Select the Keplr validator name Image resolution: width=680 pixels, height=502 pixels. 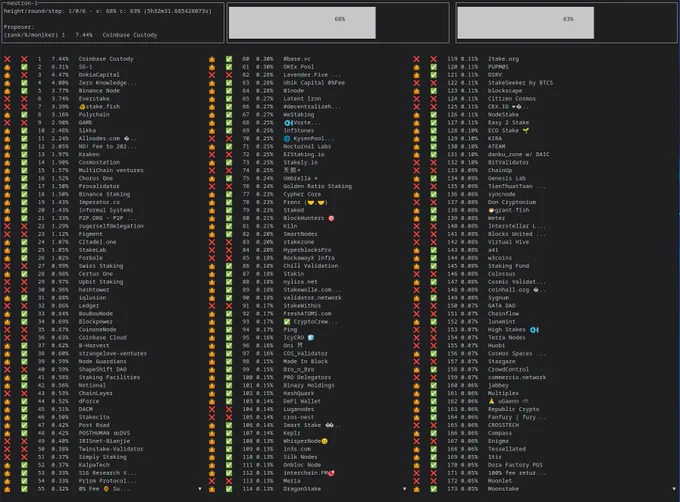(x=292, y=433)
